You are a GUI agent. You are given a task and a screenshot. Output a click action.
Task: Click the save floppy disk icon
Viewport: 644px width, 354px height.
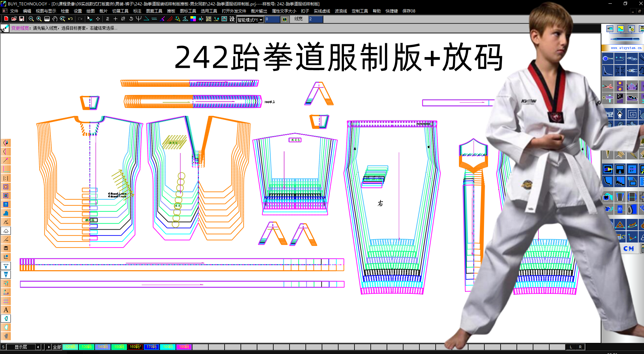pos(22,19)
